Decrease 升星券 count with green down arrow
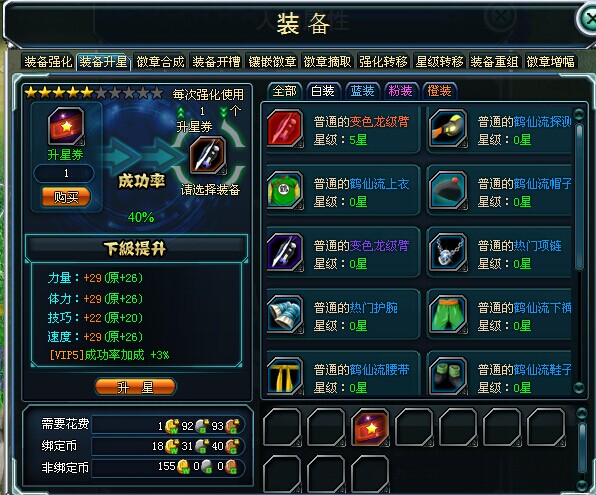596x495 pixels. click(224, 112)
